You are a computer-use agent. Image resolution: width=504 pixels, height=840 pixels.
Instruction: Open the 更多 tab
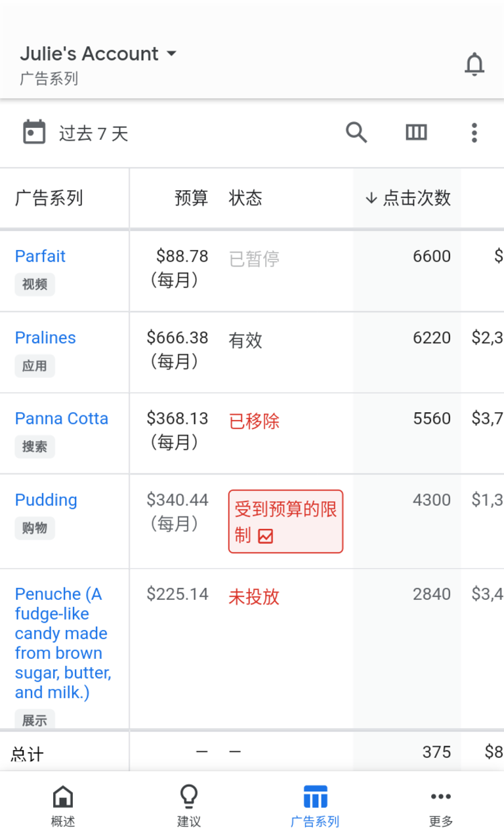pyautogui.click(x=441, y=805)
